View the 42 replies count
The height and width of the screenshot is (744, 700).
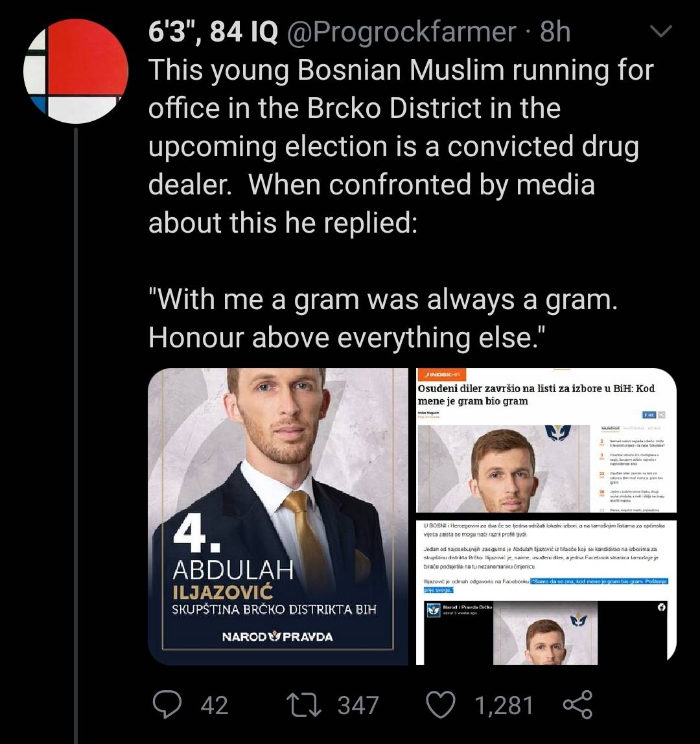(215, 705)
